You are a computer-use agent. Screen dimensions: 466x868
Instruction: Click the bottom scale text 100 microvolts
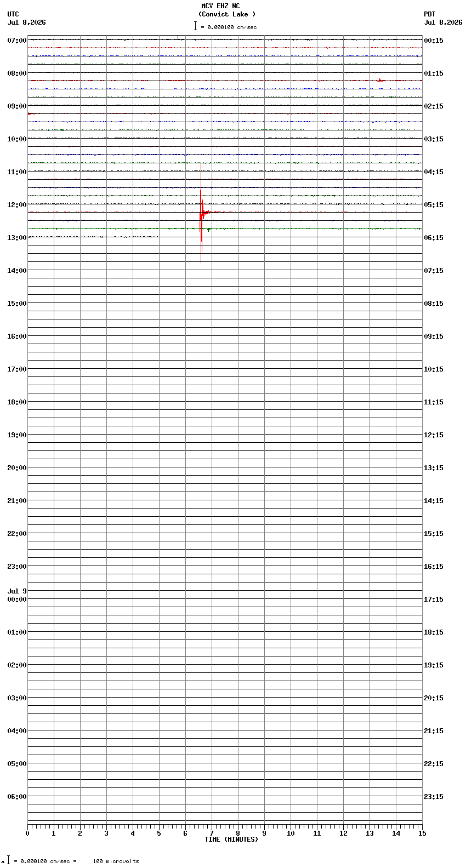(x=116, y=861)
